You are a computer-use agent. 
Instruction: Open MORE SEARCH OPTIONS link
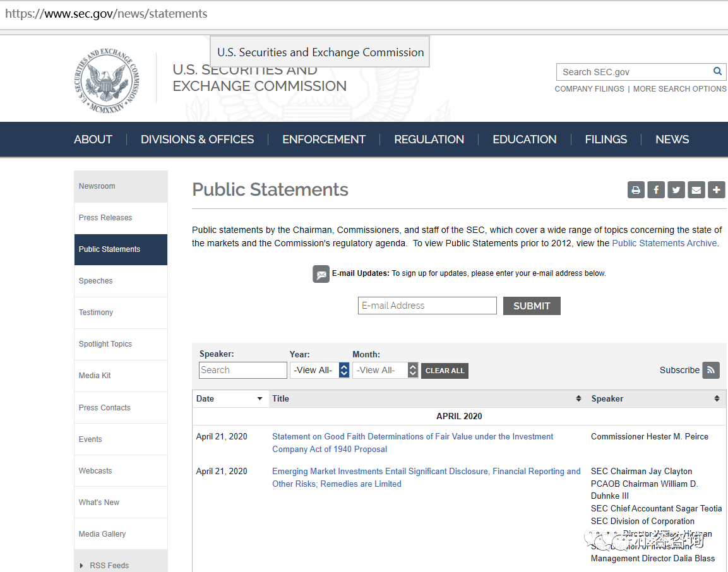point(680,88)
